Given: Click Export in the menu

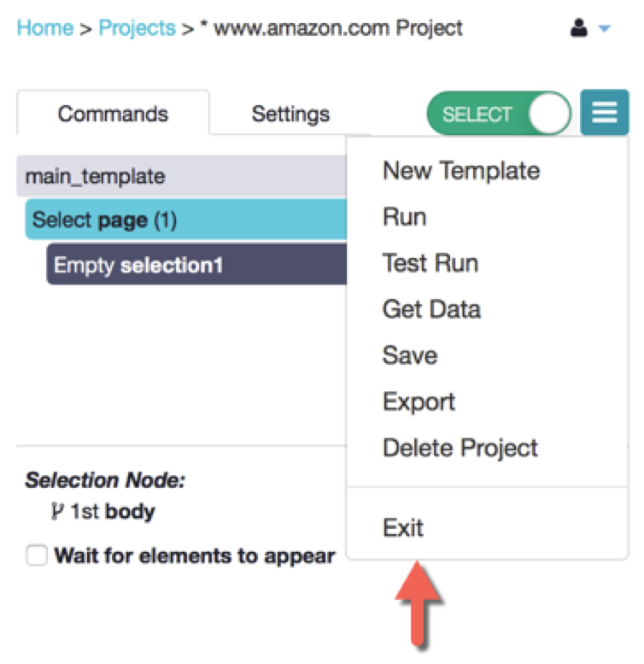Looking at the screenshot, I should (x=419, y=402).
